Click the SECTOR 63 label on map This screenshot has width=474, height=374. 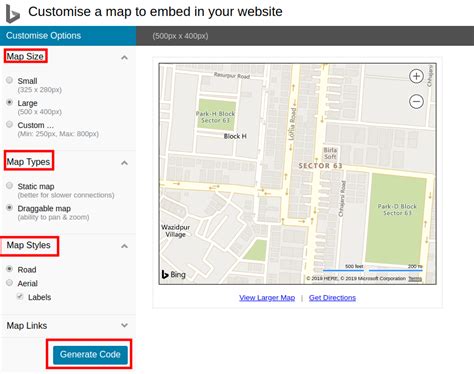(320, 166)
